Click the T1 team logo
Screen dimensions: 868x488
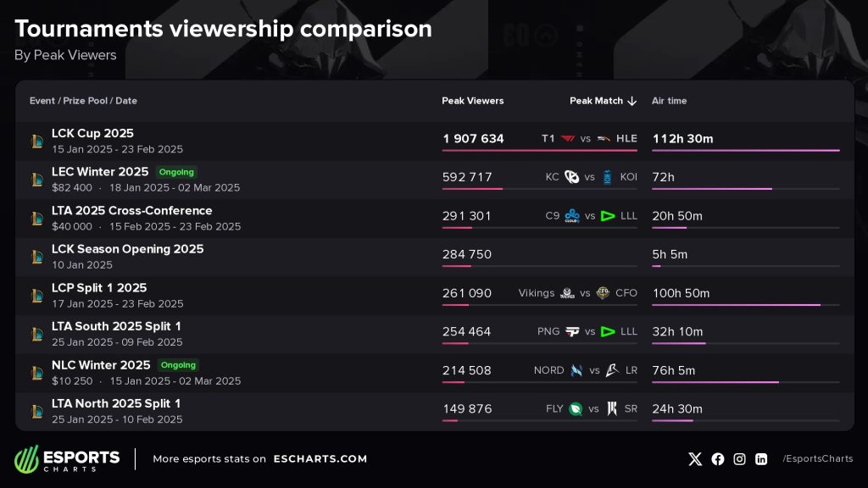(567, 138)
